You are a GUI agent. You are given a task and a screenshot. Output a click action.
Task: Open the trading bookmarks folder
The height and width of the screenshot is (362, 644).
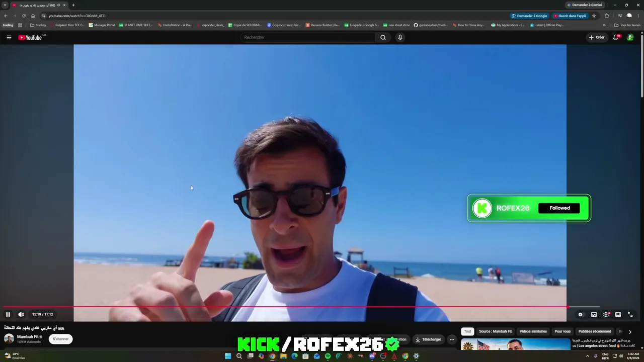point(38,25)
